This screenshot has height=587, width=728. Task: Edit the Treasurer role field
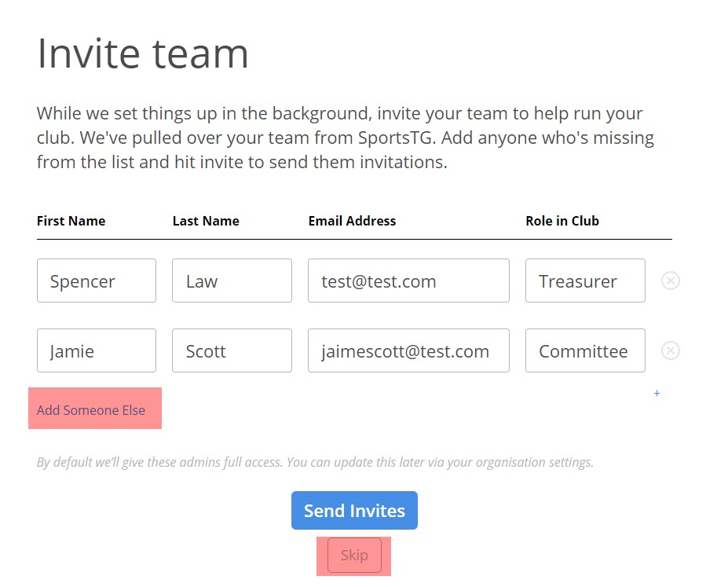(586, 281)
